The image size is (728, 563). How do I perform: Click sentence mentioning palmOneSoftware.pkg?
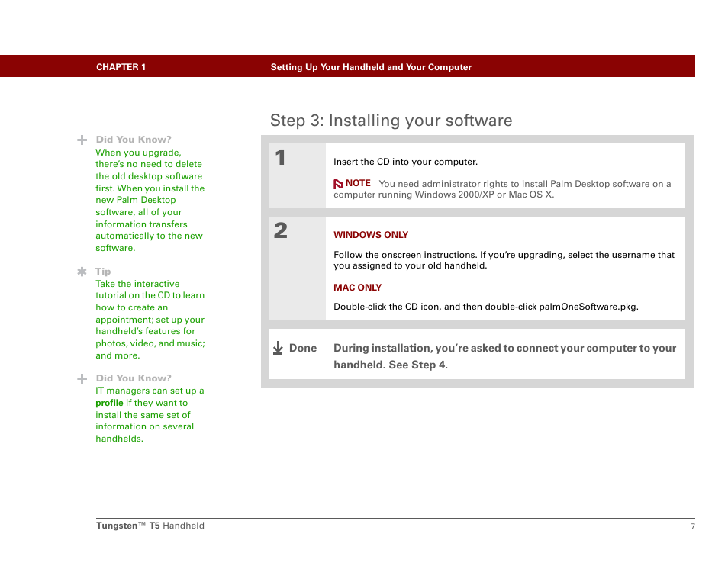pyautogui.click(x=485, y=307)
